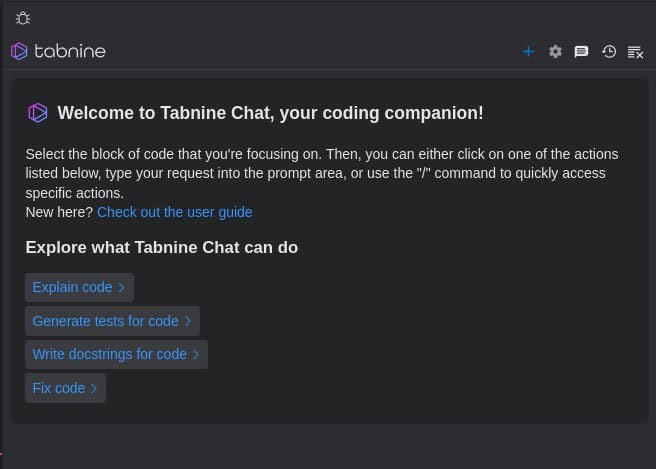Viewport: 656px width, 469px height.
Task: Open the 'Check out the user guide' link
Action: click(174, 212)
